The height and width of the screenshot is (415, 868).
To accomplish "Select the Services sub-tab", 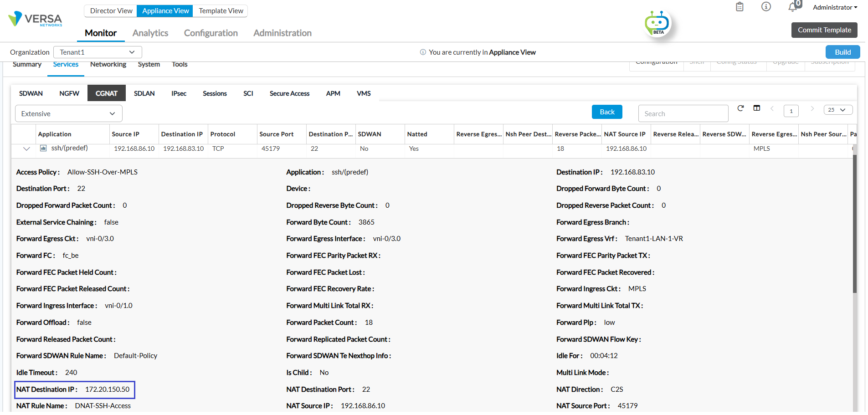I will [66, 65].
